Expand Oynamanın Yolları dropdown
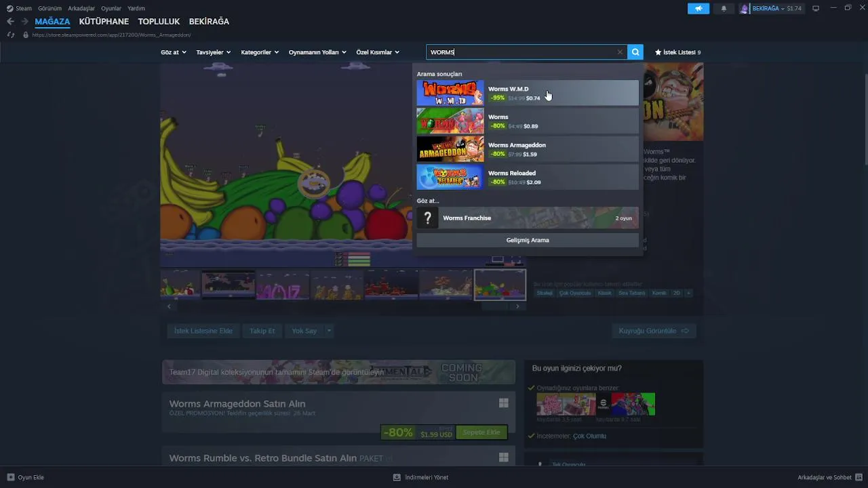 317,52
